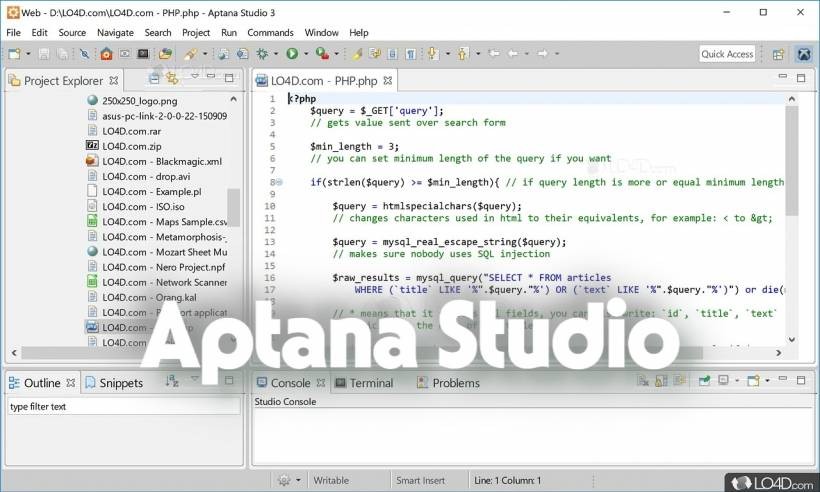Switch to the Terminal tab

point(364,383)
